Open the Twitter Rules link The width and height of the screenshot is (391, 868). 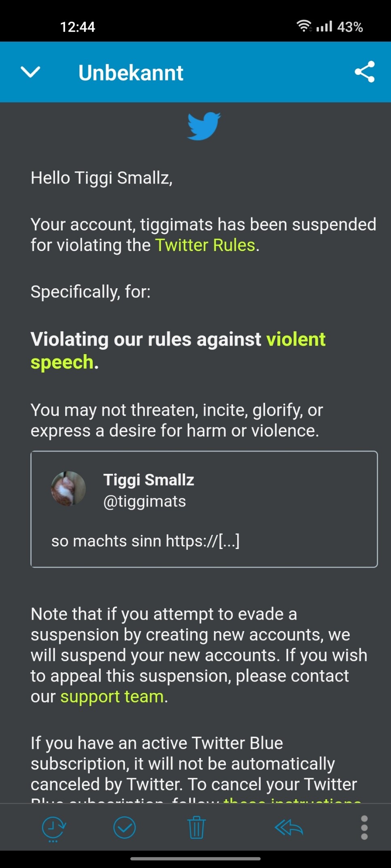point(205,245)
